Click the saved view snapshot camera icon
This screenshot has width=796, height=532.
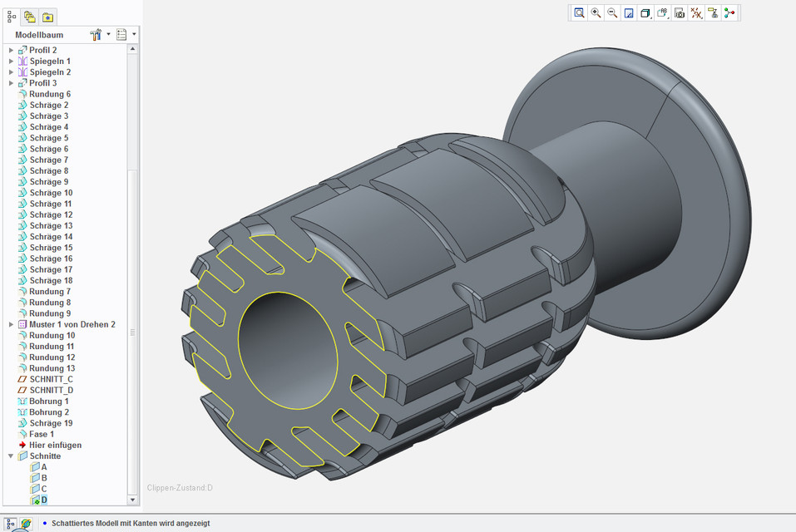click(679, 12)
